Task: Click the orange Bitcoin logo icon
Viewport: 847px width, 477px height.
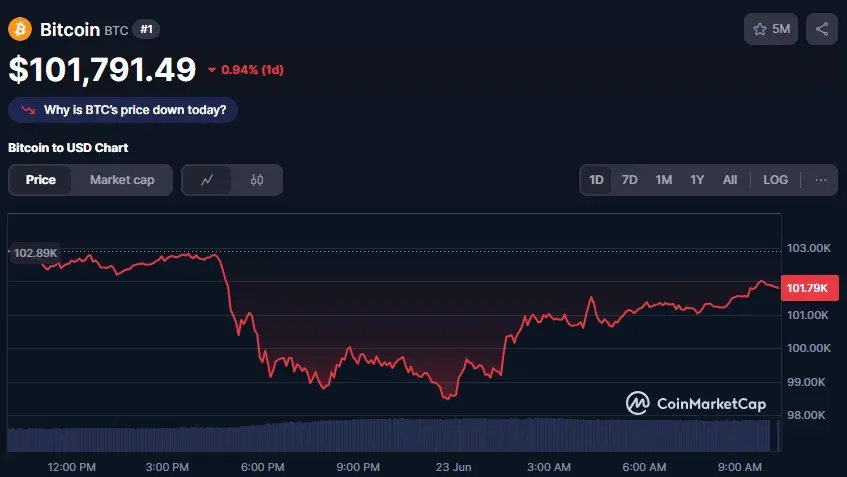Action: point(20,29)
